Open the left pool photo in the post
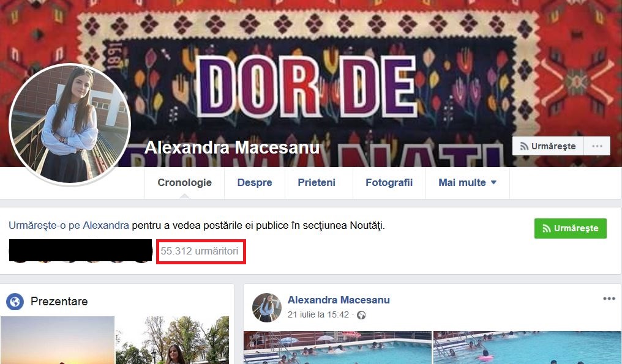This screenshot has width=622, height=364. 337,347
